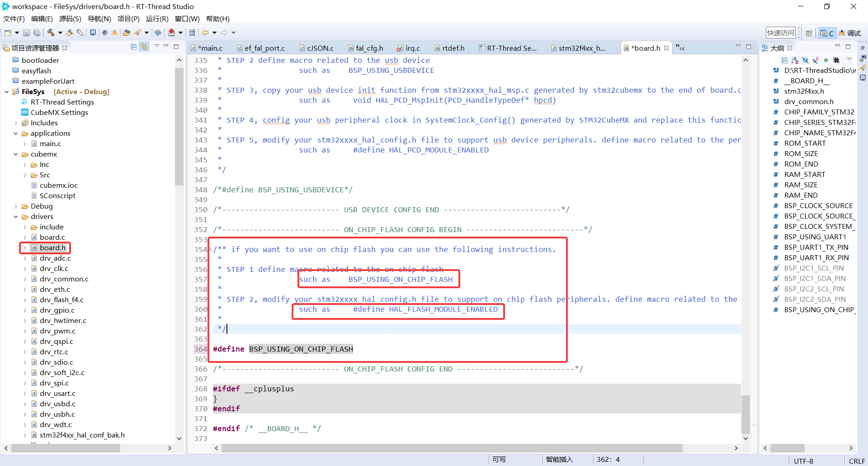
Task: Open the SDK wrench settings icon
Action: pyautogui.click(x=79, y=32)
